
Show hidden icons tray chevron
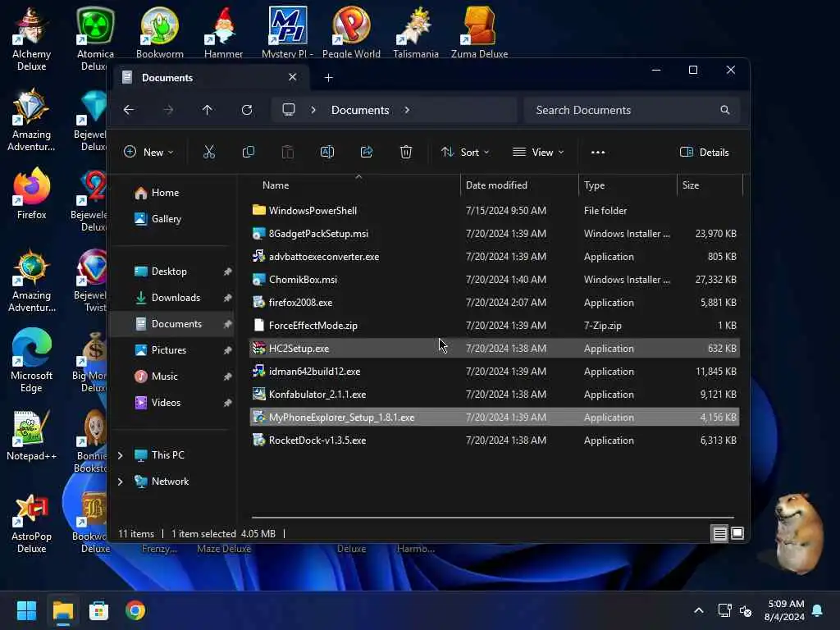click(x=699, y=610)
